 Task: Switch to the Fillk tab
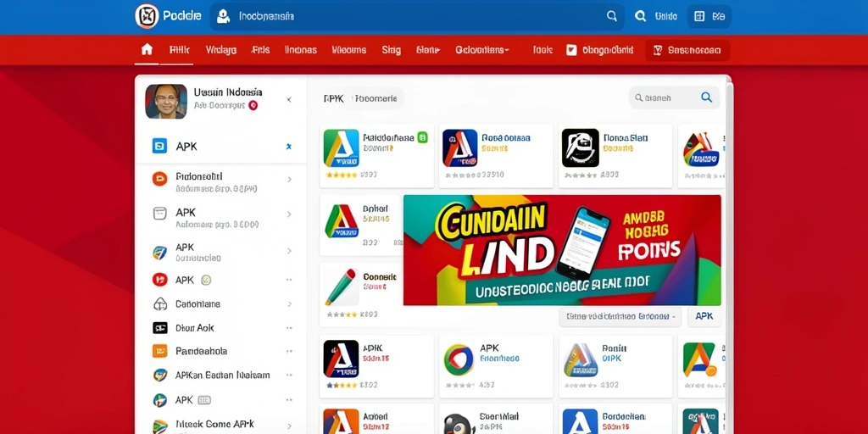[180, 50]
